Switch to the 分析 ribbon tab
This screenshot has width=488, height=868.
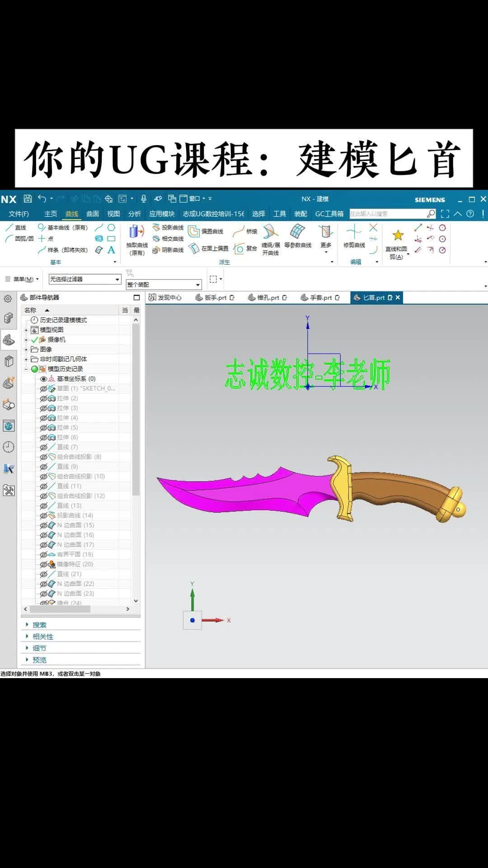[x=135, y=214]
